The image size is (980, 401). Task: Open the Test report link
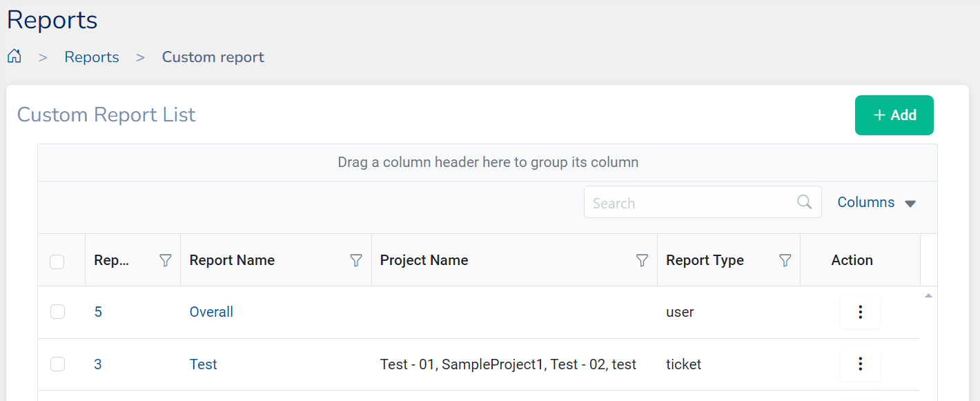click(203, 364)
